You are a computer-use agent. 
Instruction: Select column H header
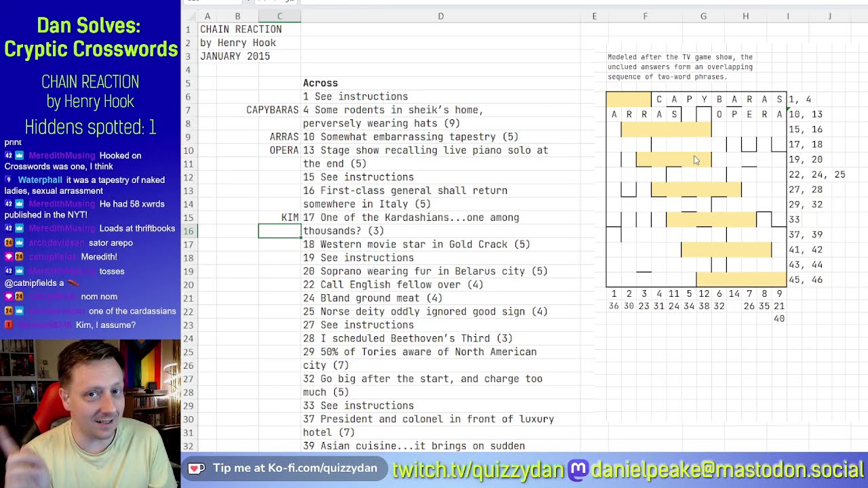[745, 16]
